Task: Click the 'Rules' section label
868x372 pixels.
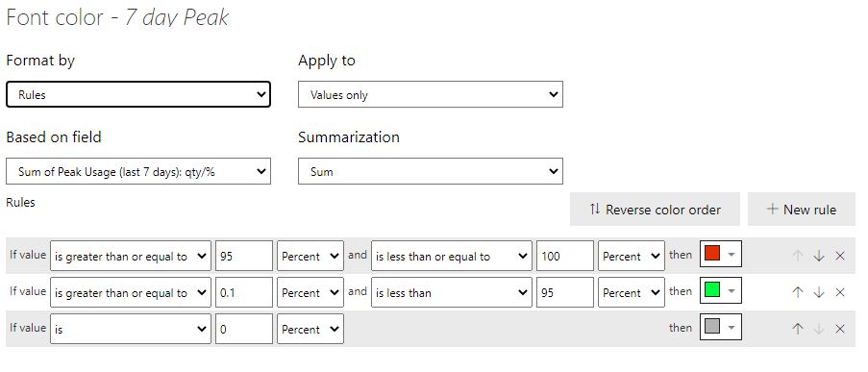Action: click(x=20, y=203)
